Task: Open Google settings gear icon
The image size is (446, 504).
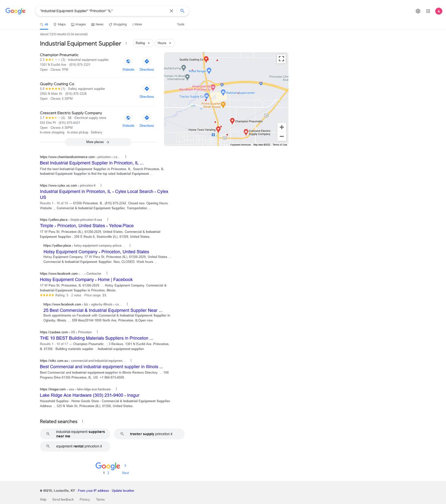Action: click(418, 11)
